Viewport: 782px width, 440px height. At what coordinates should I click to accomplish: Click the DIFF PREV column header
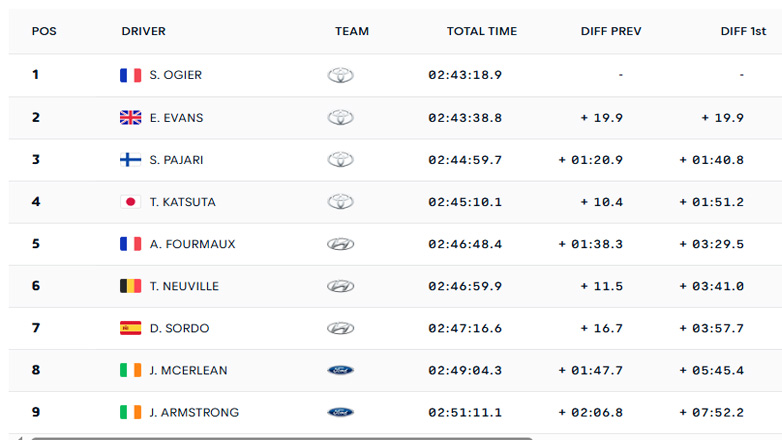tap(611, 31)
